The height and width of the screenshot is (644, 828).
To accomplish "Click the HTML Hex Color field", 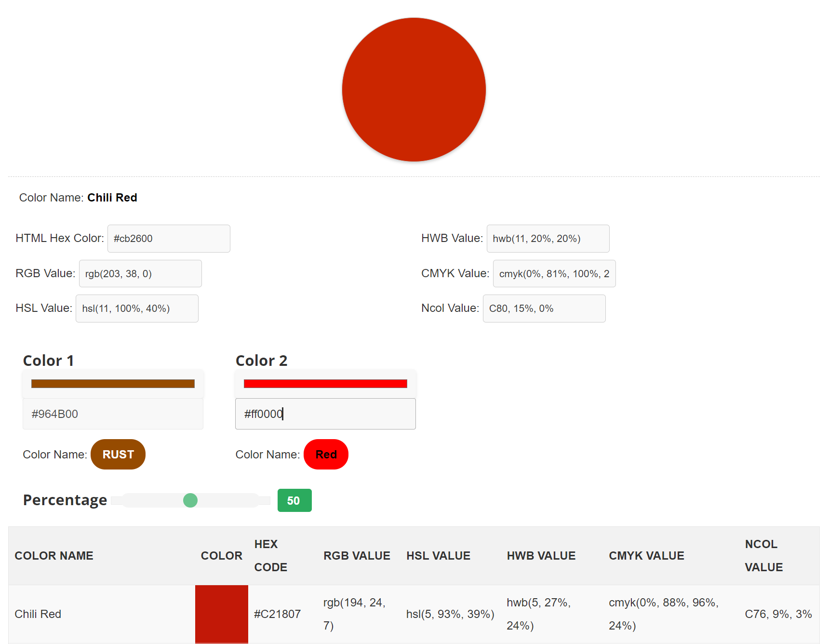I will [169, 239].
